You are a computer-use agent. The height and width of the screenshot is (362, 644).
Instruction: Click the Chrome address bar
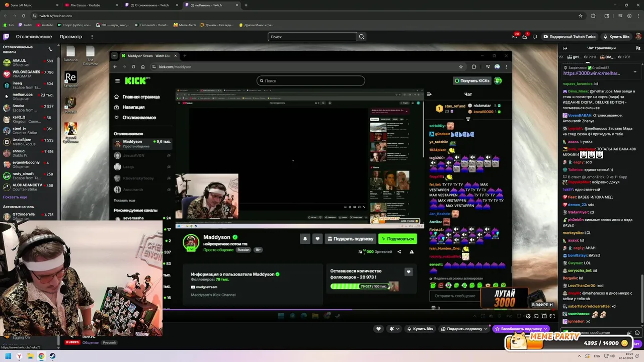pyautogui.click(x=302, y=16)
